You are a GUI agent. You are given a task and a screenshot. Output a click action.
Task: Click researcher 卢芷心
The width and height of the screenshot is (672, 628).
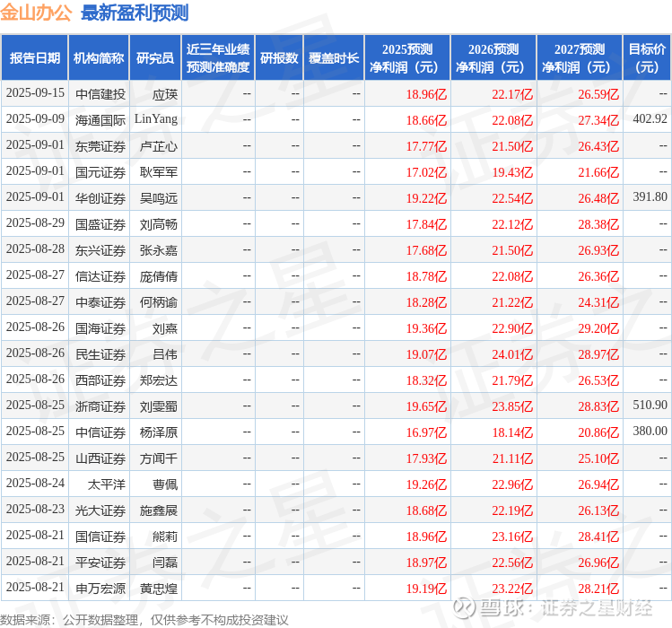click(159, 146)
